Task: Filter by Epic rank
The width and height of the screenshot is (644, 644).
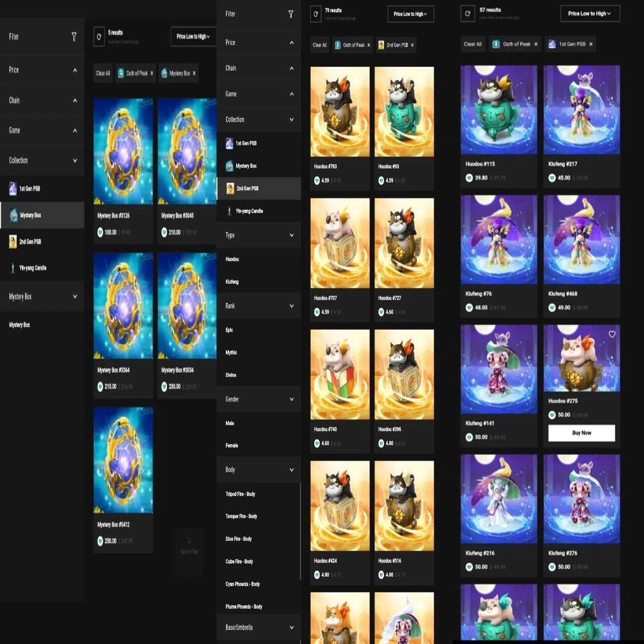Action: click(229, 330)
